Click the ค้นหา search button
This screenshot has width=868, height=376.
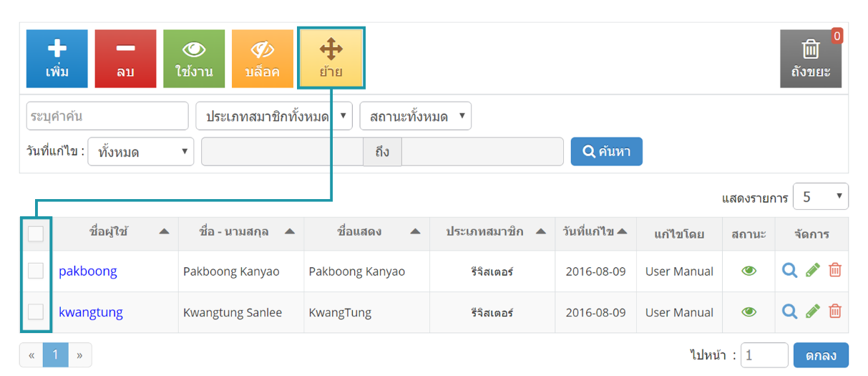(607, 152)
